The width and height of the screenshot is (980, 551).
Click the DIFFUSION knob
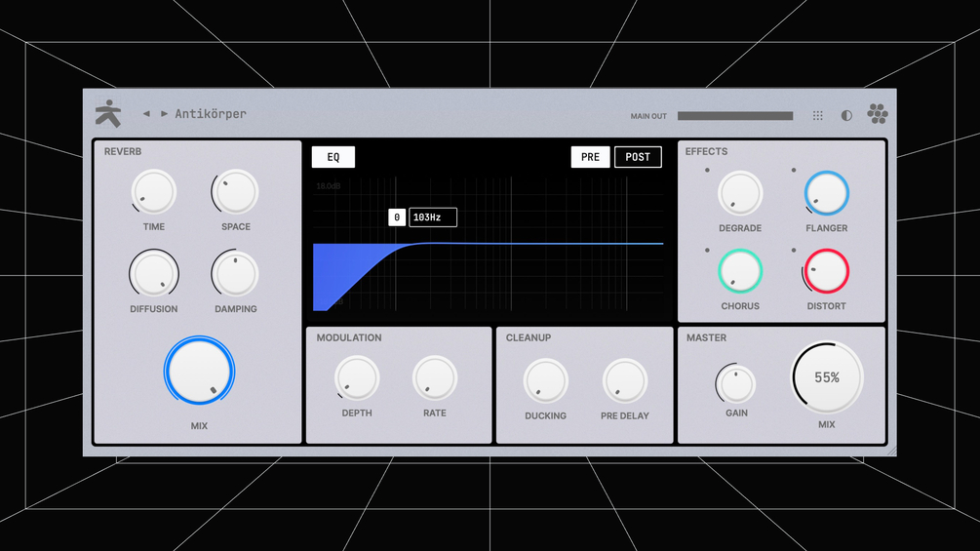(154, 274)
